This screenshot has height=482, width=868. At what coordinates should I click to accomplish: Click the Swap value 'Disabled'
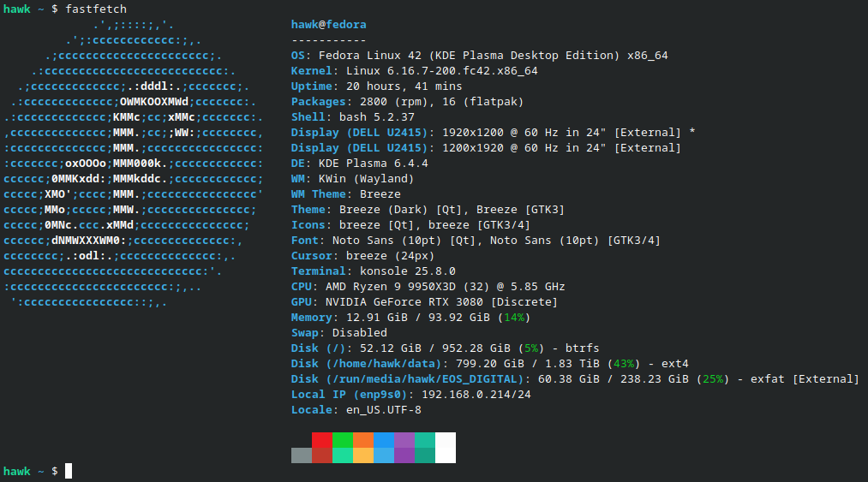[x=360, y=333]
